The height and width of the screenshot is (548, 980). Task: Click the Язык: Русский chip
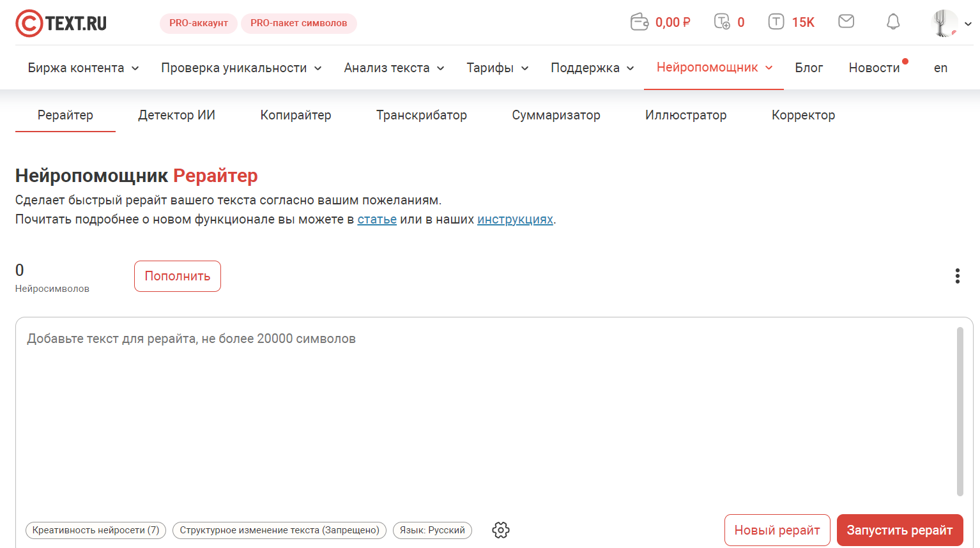433,530
